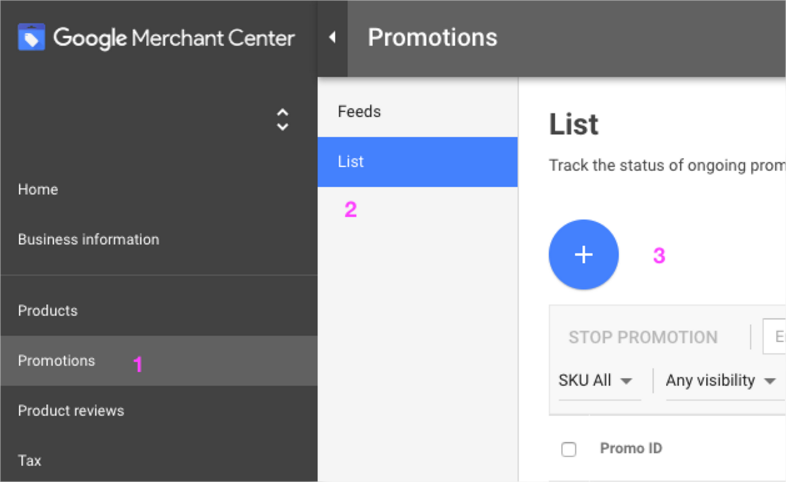Open Products in the left navigation
The height and width of the screenshot is (482, 786).
pyautogui.click(x=48, y=311)
